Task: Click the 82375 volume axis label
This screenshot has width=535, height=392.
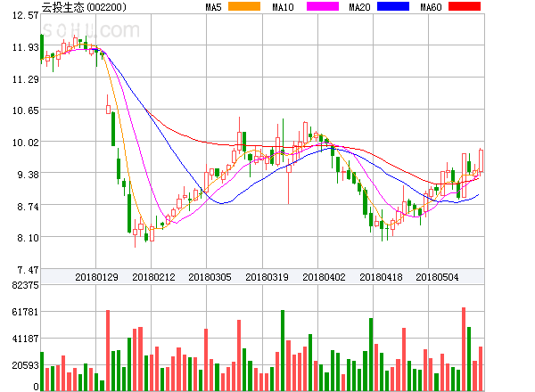Action: pyautogui.click(x=26, y=285)
